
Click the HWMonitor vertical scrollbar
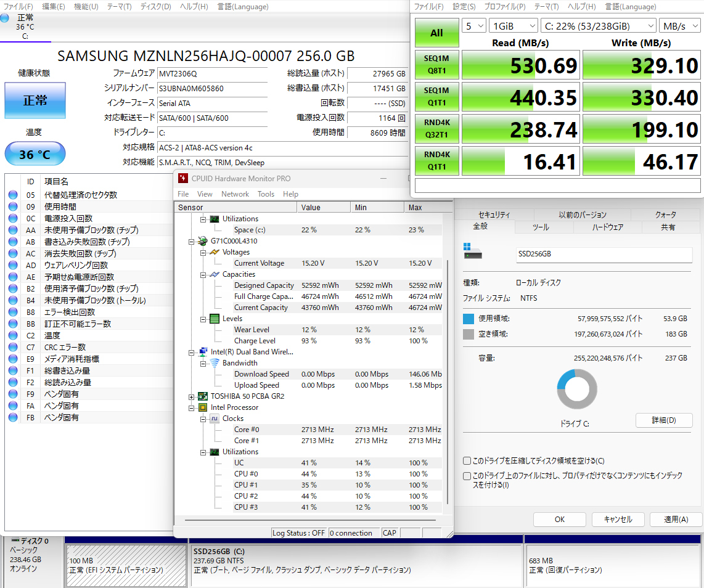pos(447,382)
